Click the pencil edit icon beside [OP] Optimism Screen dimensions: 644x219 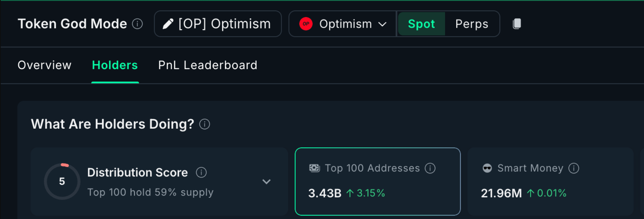(x=169, y=24)
